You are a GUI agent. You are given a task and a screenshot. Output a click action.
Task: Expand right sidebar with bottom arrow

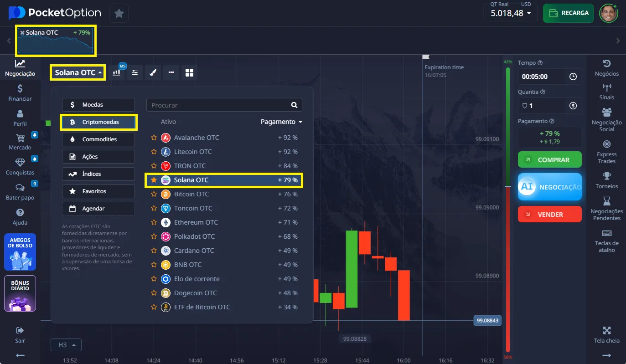pos(606,355)
